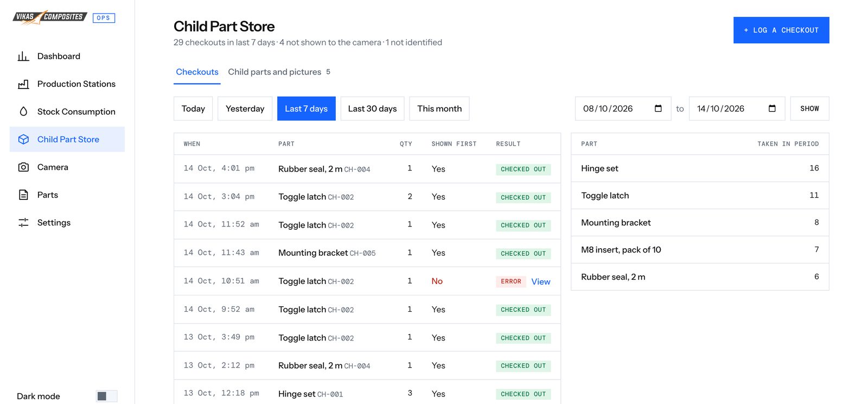Click the Camera icon in sidebar
This screenshot has width=868, height=404.
click(x=23, y=167)
